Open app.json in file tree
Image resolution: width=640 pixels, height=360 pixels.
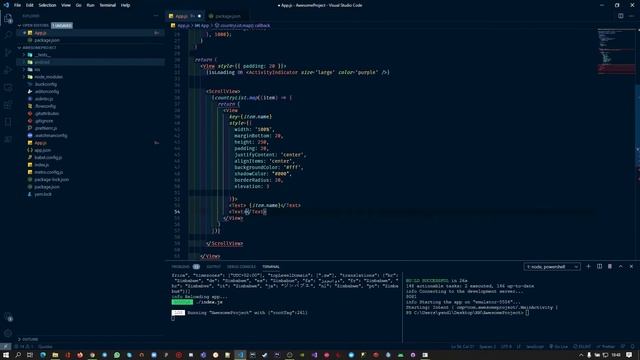pyautogui.click(x=42, y=150)
